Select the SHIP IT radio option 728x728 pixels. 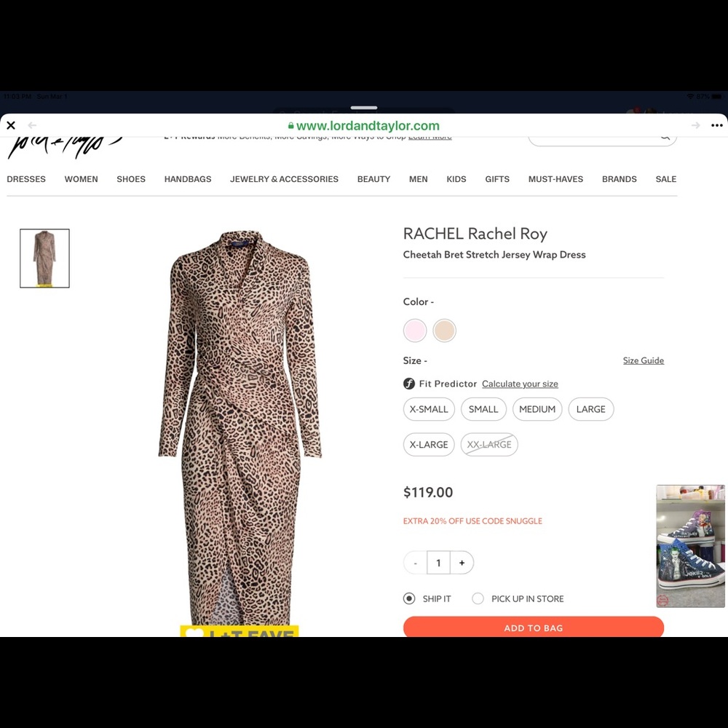409,599
